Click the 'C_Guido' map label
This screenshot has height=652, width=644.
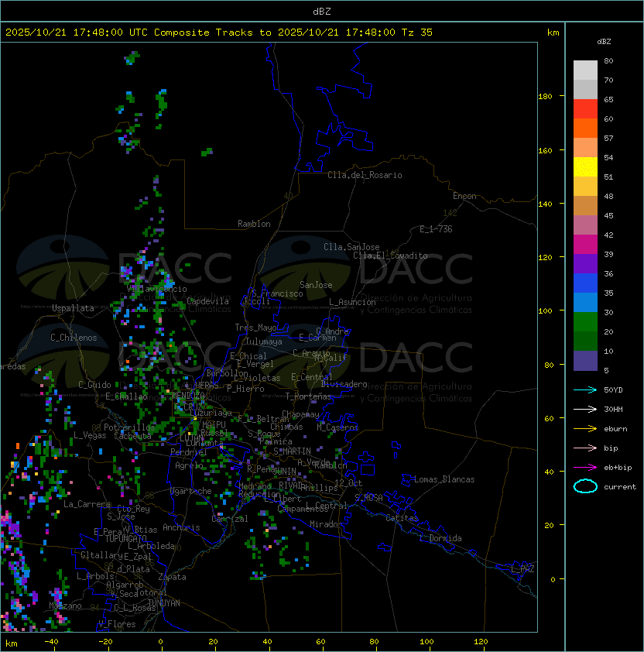pos(94,385)
